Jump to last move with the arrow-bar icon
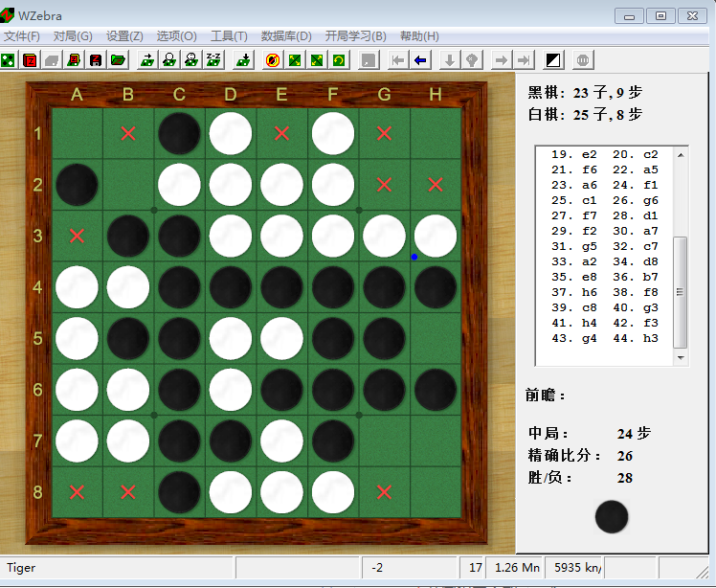 [x=524, y=59]
